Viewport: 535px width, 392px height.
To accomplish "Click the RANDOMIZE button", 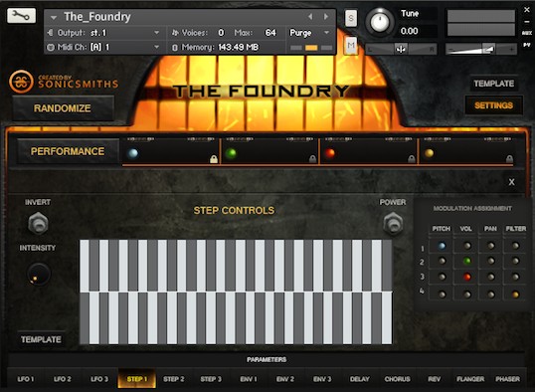I will tap(63, 108).
